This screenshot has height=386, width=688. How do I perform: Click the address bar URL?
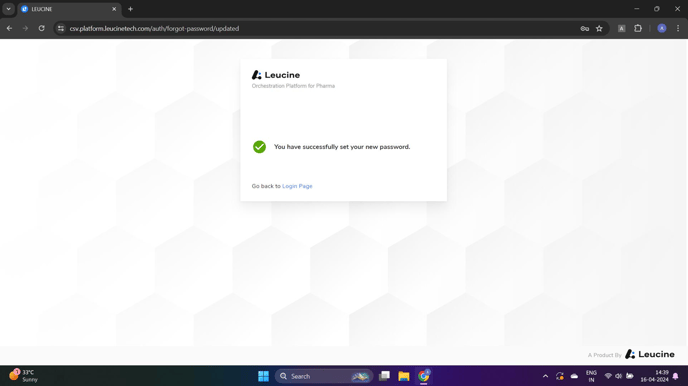[x=154, y=29]
